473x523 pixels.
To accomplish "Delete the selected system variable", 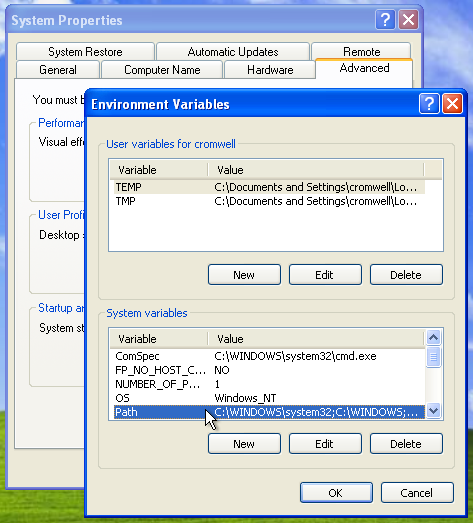I will point(406,444).
